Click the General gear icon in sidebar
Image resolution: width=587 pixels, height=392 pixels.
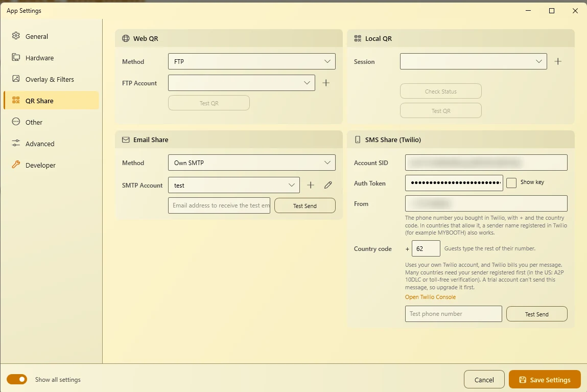[x=16, y=36]
